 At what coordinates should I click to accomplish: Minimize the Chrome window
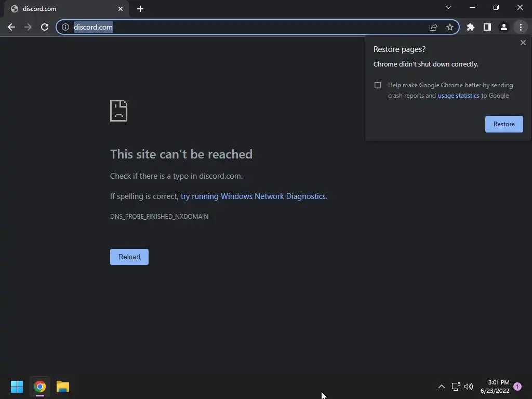coord(472,7)
